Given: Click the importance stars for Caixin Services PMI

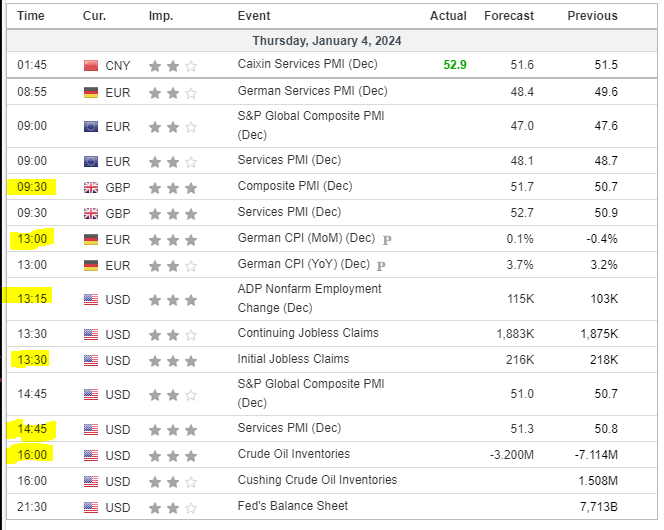Looking at the screenshot, I should [172, 66].
